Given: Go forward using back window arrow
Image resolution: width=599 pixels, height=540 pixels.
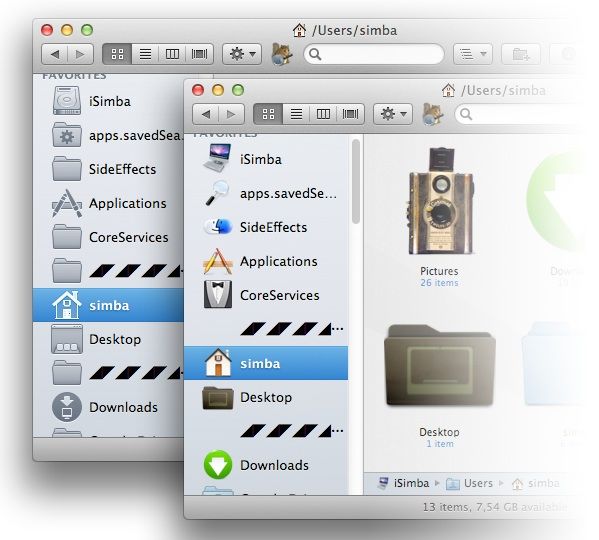Looking at the screenshot, I should click(80, 54).
